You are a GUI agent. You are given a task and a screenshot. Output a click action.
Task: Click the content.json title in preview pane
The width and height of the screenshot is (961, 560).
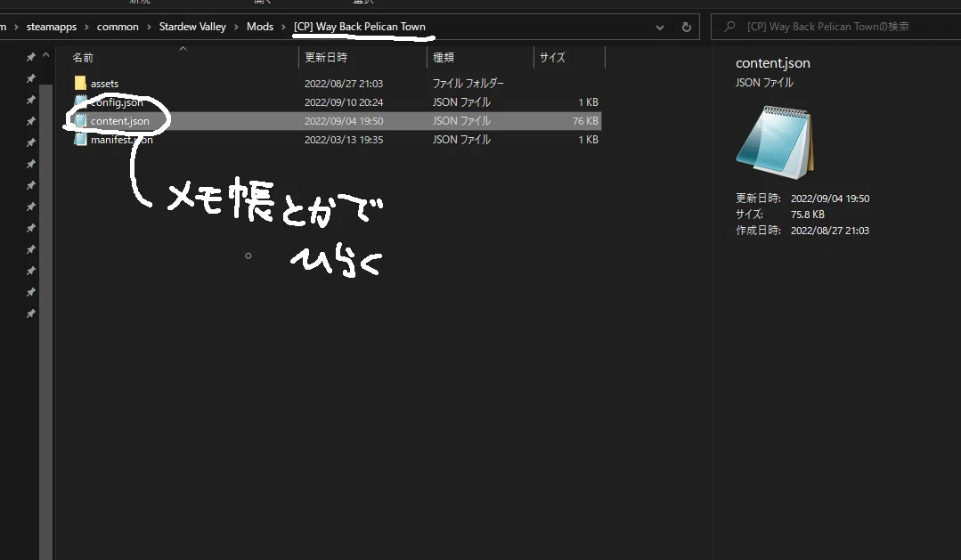(773, 63)
